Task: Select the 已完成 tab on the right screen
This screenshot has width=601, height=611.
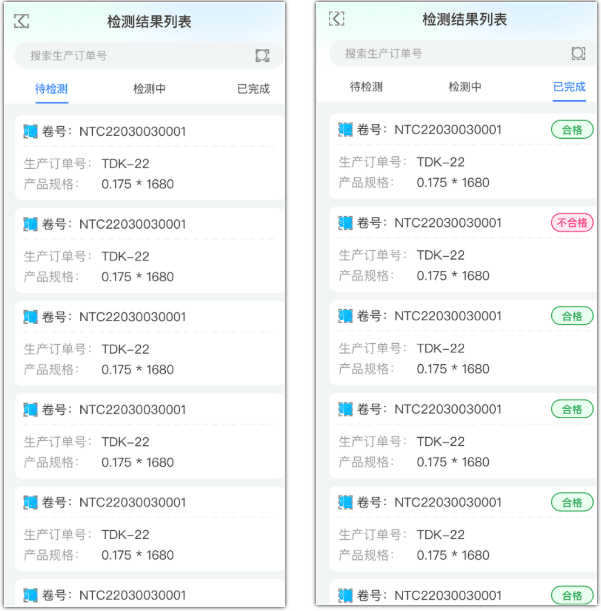Action: [569, 87]
